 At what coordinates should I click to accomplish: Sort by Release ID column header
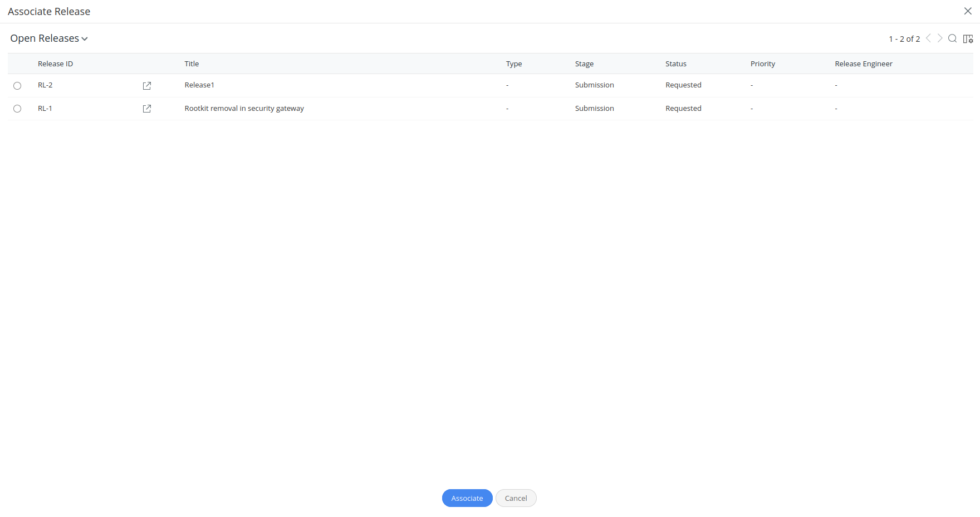click(x=55, y=64)
